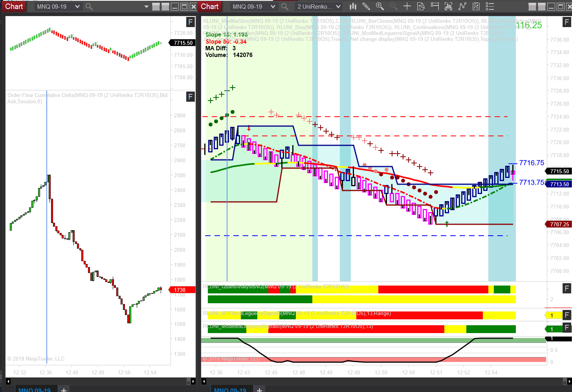572x392 pixels.
Task: Click the 7715.50 price marker on left chart
Action: [182, 43]
